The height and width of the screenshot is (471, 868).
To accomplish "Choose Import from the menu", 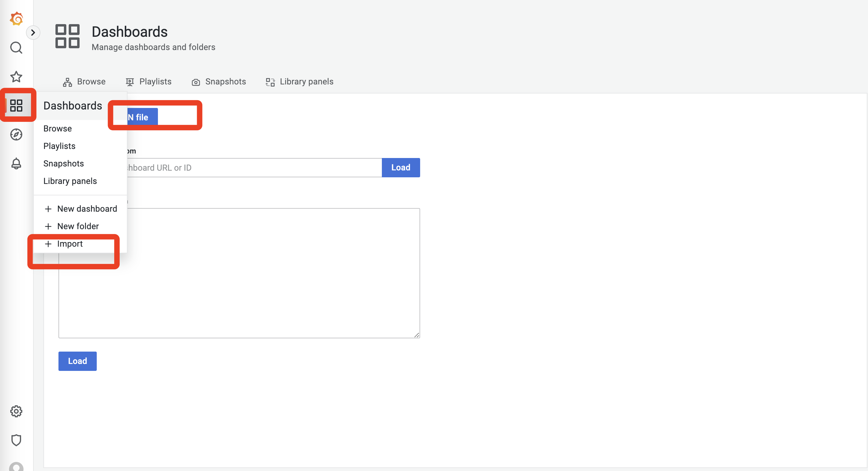I will [63, 244].
